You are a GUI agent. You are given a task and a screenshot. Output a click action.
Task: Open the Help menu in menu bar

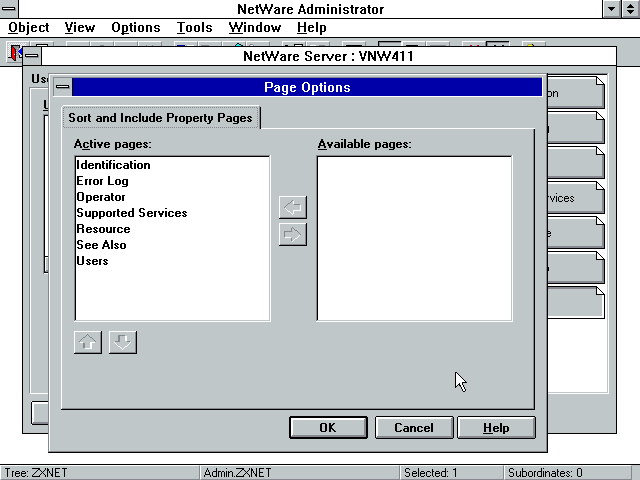pos(311,27)
